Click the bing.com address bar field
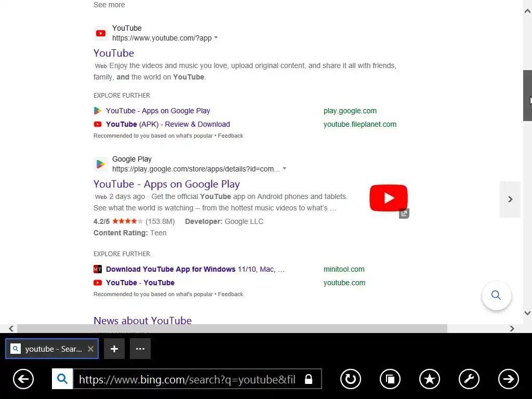 (197, 379)
